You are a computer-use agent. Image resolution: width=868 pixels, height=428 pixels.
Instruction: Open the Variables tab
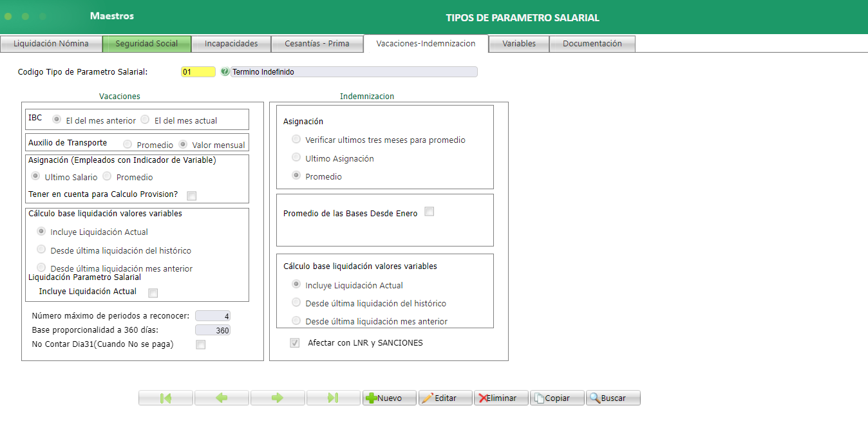click(518, 43)
